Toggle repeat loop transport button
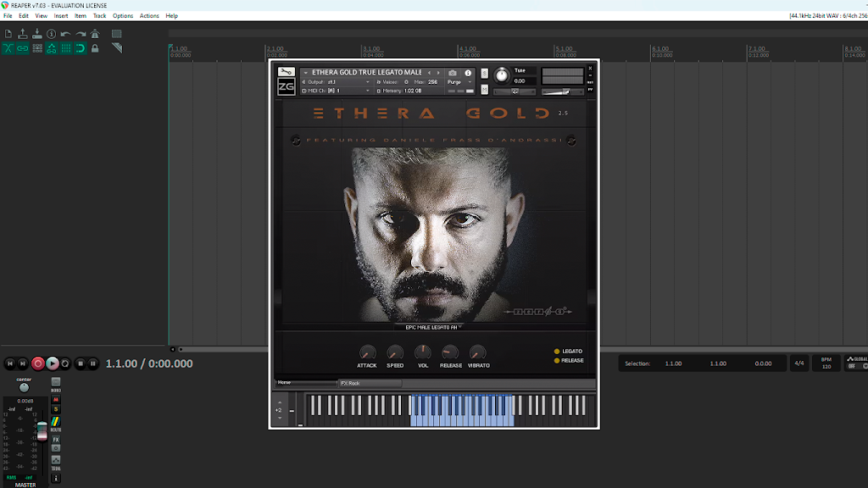The image size is (868, 488). [x=65, y=364]
